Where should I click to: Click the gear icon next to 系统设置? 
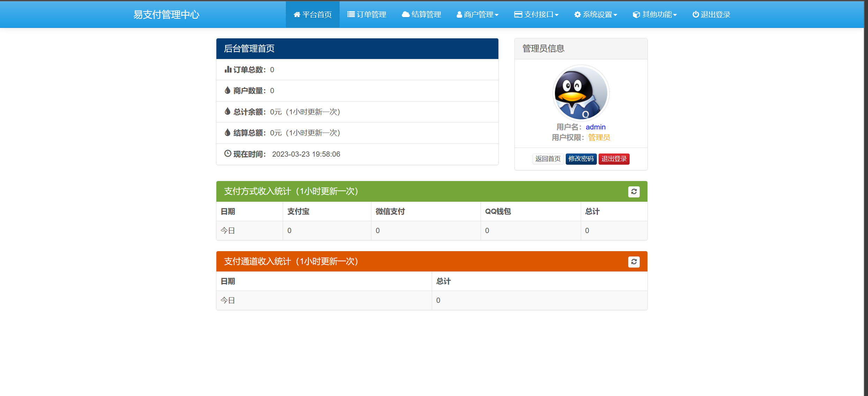(x=578, y=14)
